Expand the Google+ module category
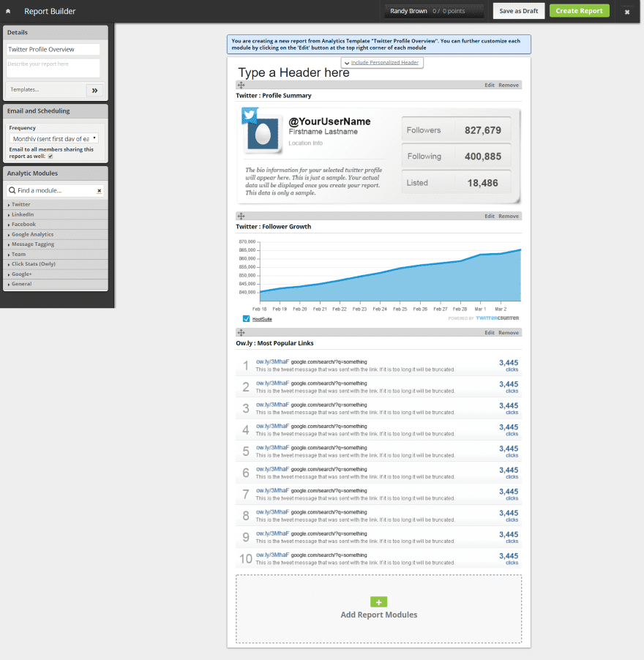This screenshot has width=644, height=660. [x=56, y=274]
